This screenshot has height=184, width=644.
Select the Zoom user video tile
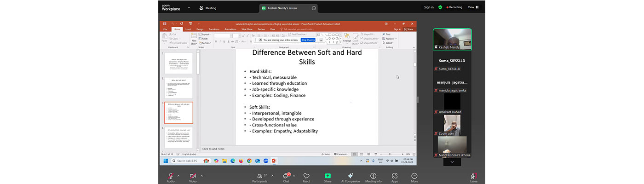452,125
